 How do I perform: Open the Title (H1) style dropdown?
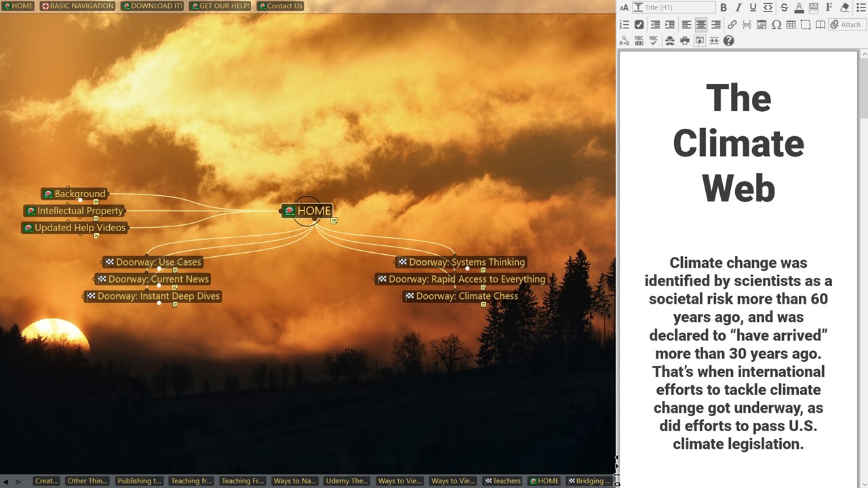673,7
